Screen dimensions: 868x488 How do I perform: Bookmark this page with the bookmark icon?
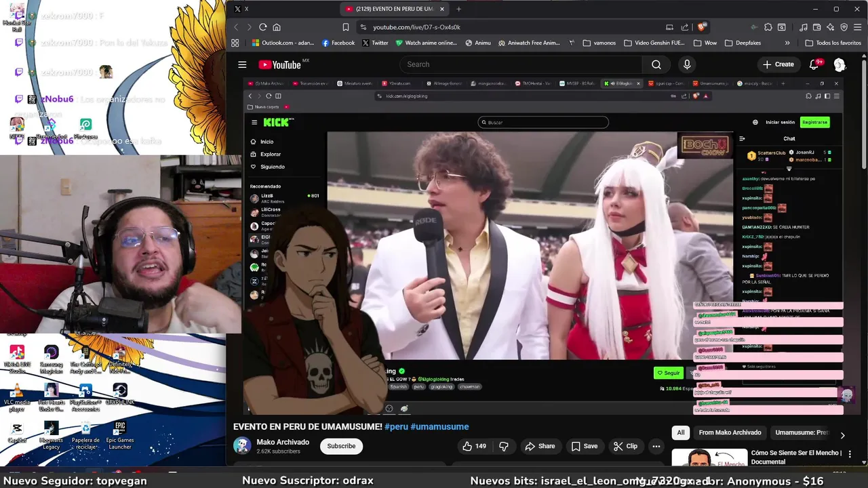coord(346,27)
